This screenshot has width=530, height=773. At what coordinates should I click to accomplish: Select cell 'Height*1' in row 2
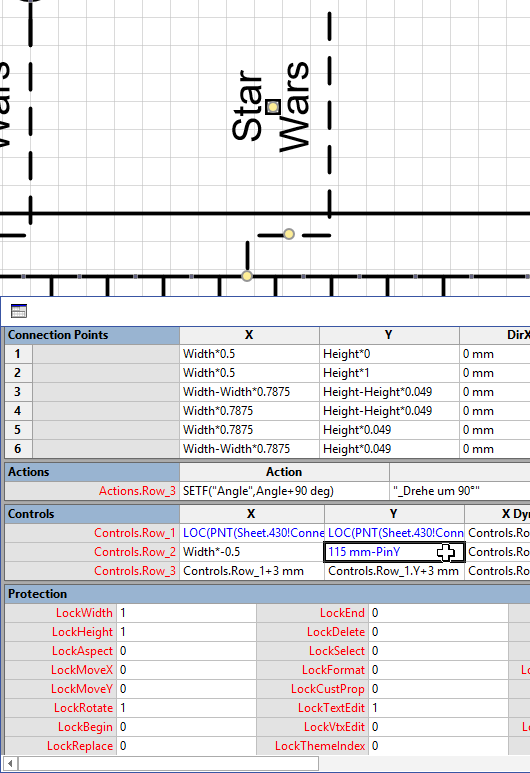389,373
